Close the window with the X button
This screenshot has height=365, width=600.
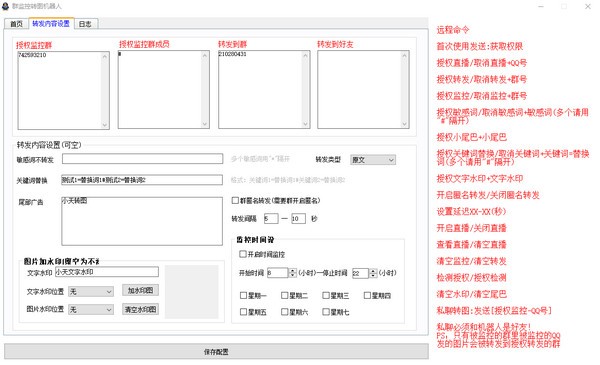click(588, 6)
